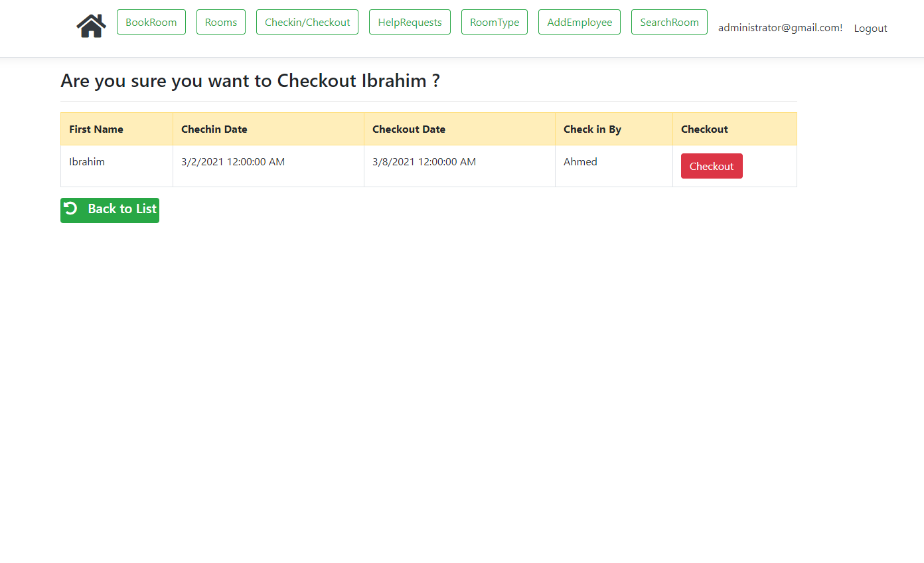Image resolution: width=924 pixels, height=563 pixels.
Task: Click the home icon in navbar
Action: pos(91,26)
